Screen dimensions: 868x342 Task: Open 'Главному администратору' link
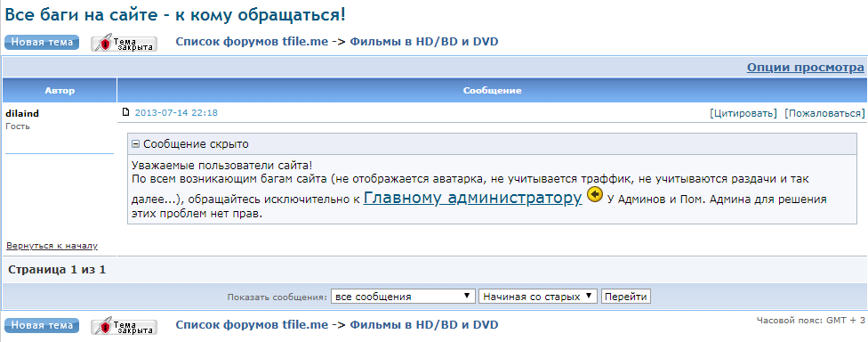473,198
